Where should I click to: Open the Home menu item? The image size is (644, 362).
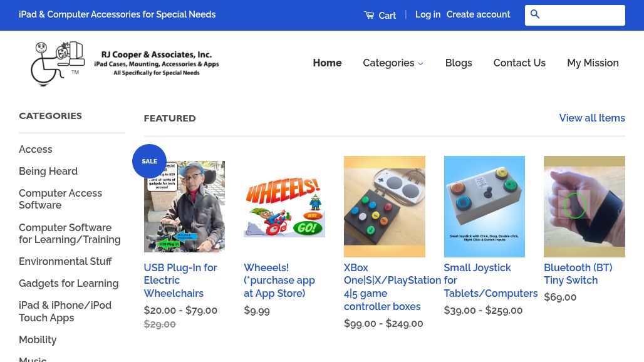[x=327, y=63]
